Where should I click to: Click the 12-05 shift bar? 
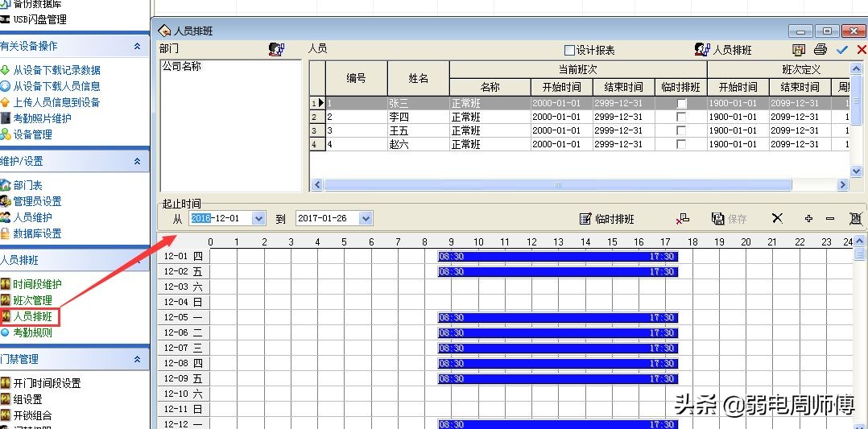tap(558, 318)
